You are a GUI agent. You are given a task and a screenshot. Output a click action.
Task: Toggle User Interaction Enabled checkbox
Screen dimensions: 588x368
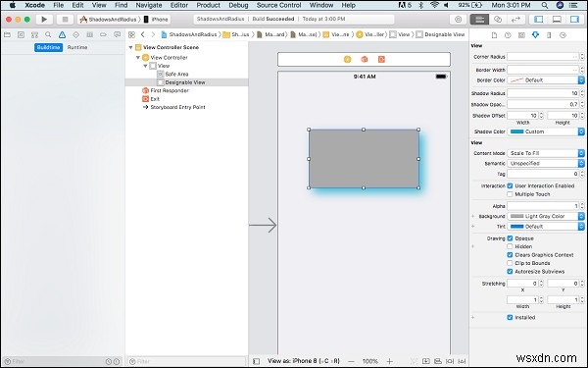(510, 185)
